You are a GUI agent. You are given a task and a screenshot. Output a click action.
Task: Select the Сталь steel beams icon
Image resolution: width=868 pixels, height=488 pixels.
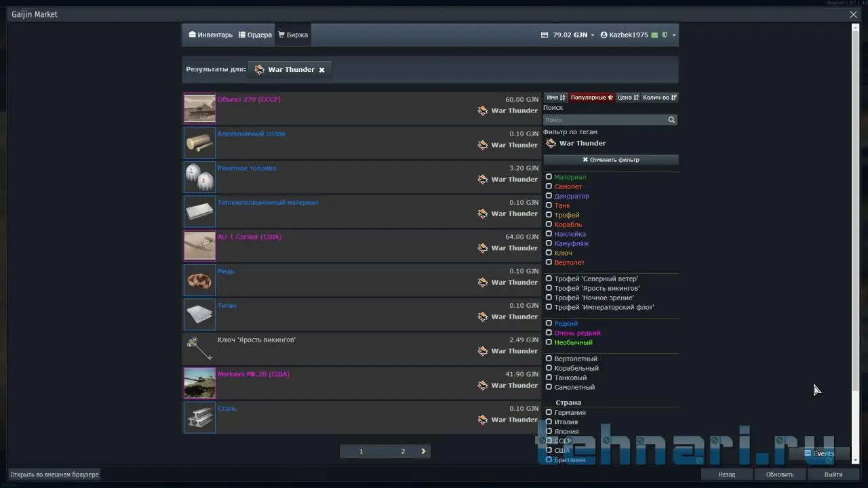(199, 418)
